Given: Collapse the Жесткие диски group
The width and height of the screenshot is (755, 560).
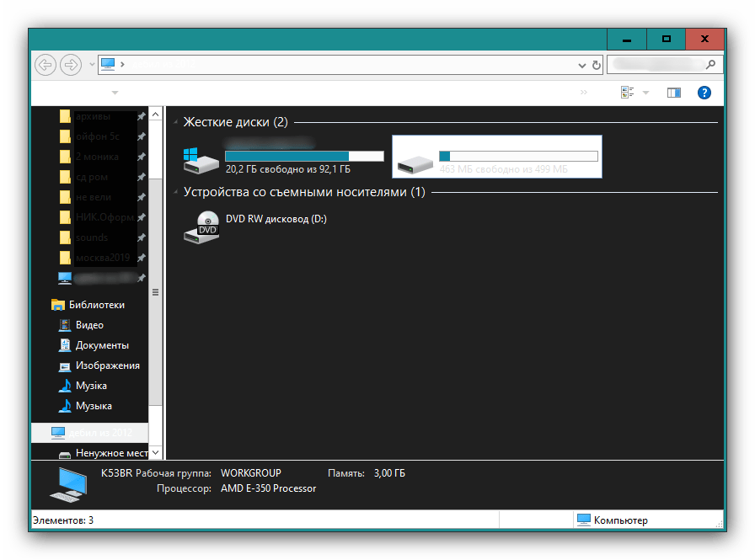Looking at the screenshot, I should (x=176, y=123).
